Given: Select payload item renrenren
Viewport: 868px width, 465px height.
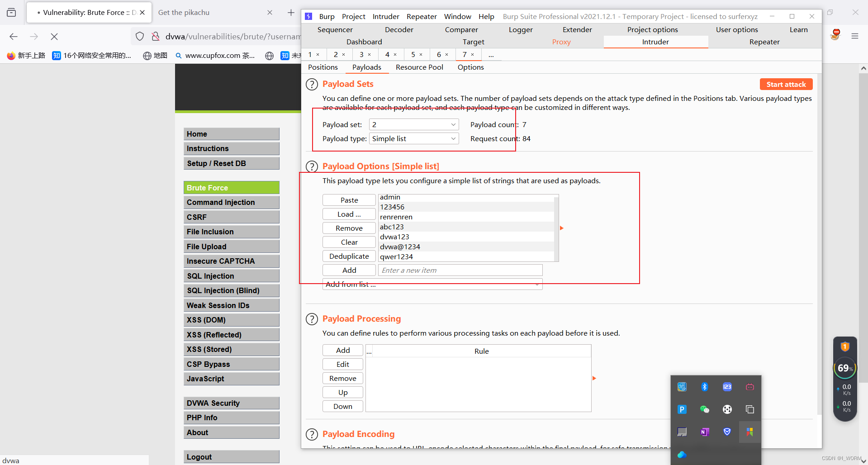Looking at the screenshot, I should [x=466, y=217].
